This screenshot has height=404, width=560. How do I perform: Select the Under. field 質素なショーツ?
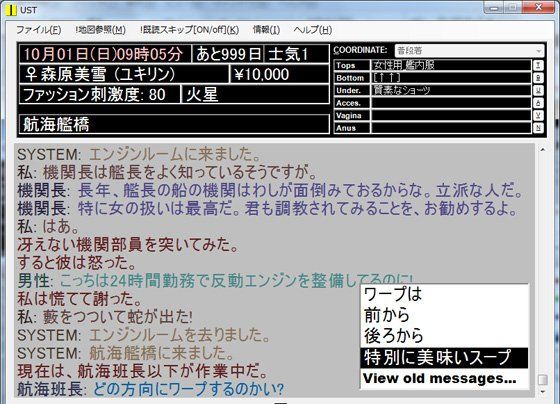point(451,90)
